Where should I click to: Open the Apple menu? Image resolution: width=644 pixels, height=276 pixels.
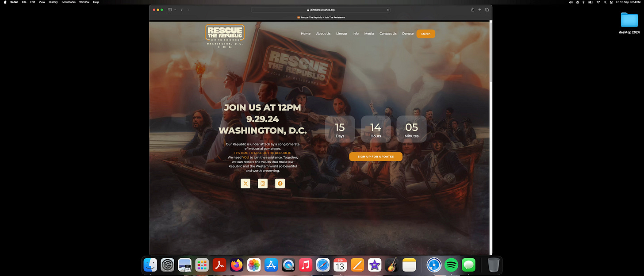(x=5, y=2)
